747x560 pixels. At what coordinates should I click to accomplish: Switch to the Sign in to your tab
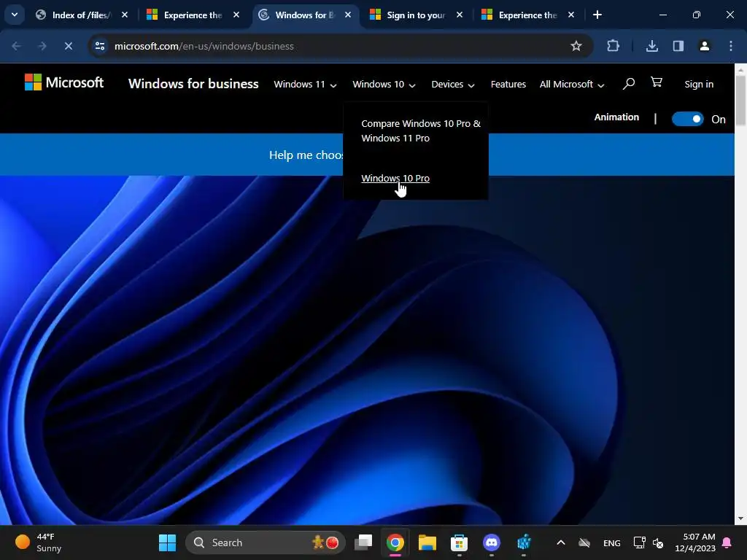point(416,15)
